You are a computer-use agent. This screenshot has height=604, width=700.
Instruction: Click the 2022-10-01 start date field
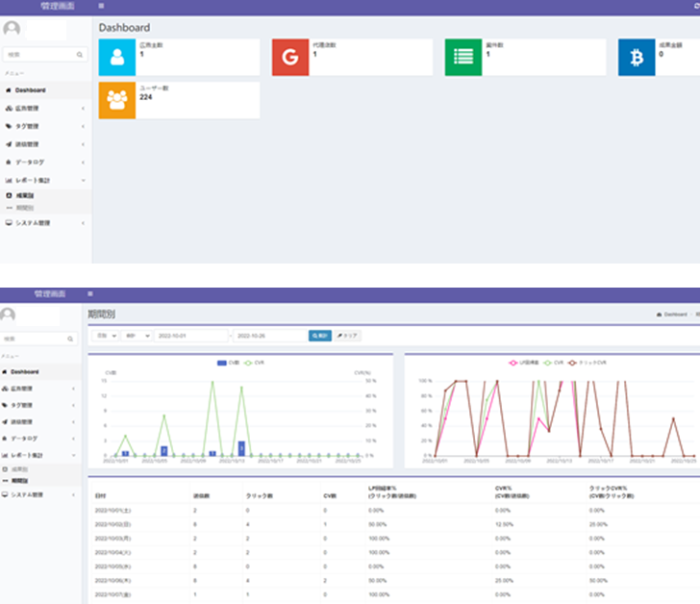pyautogui.click(x=191, y=336)
